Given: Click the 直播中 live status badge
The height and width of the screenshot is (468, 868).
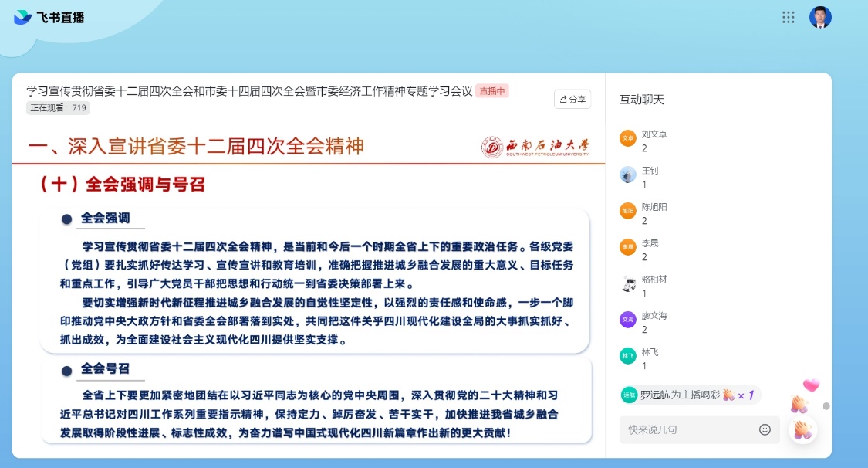Looking at the screenshot, I should 491,91.
